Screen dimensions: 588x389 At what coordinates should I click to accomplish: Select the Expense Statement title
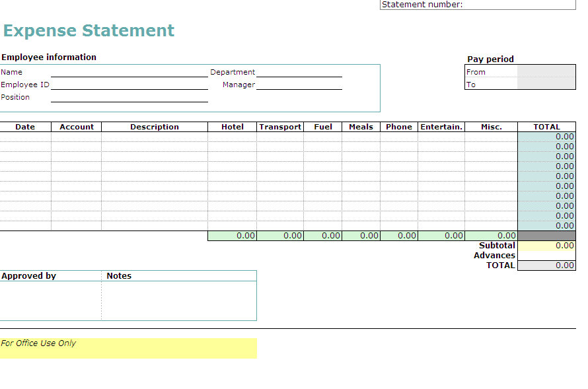[x=89, y=31]
